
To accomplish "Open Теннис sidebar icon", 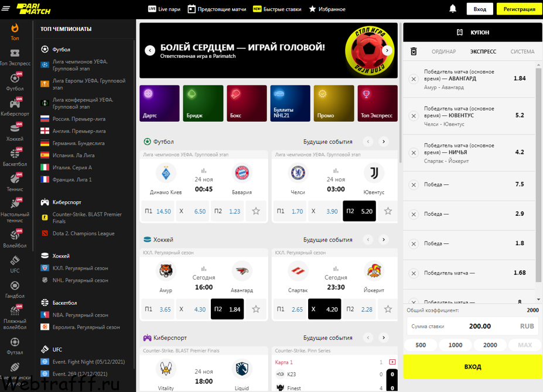I will point(15,179).
